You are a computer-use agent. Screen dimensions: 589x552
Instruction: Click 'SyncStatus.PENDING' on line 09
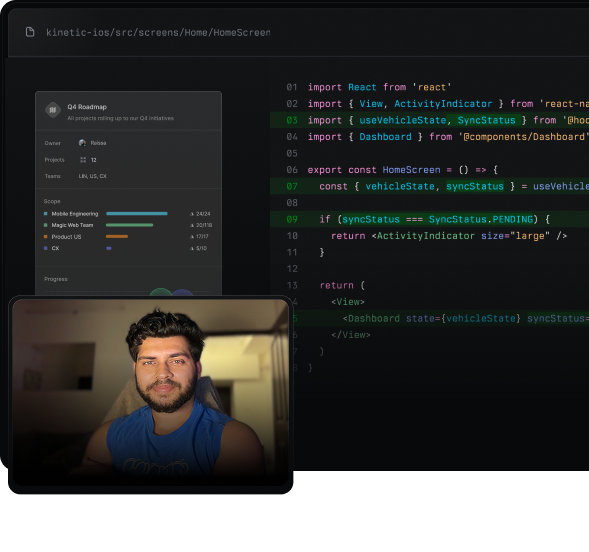pos(481,219)
